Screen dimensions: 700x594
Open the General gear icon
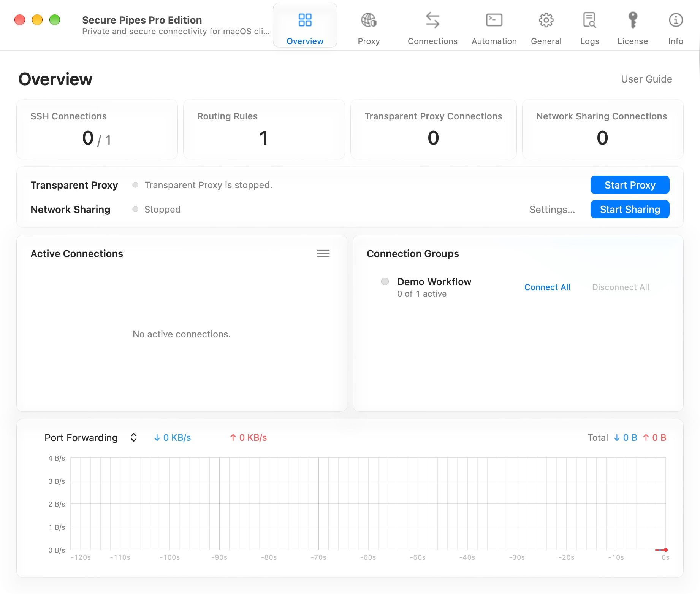pos(546,20)
